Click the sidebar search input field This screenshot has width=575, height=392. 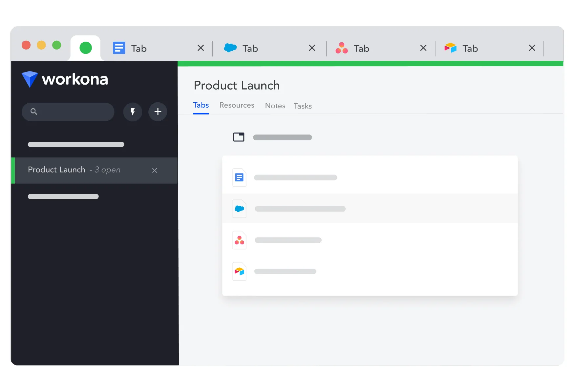pos(68,112)
